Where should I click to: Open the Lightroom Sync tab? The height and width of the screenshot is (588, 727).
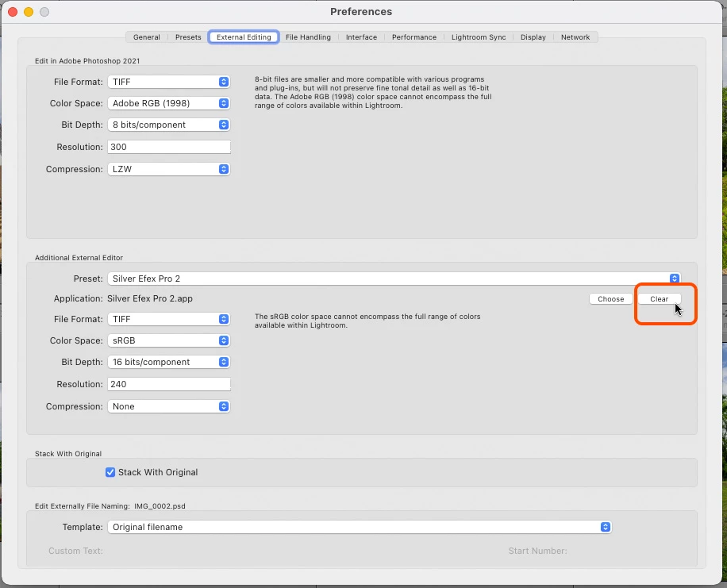(x=479, y=37)
